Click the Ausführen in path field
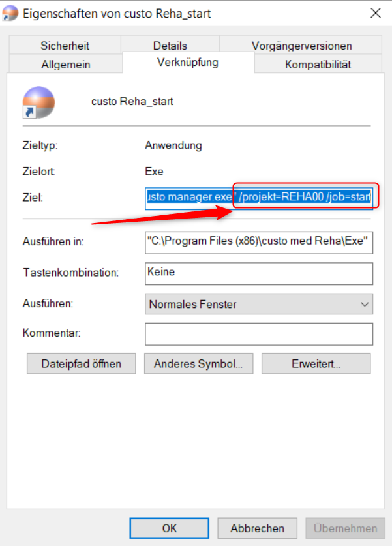The width and height of the screenshot is (392, 546). click(x=259, y=243)
